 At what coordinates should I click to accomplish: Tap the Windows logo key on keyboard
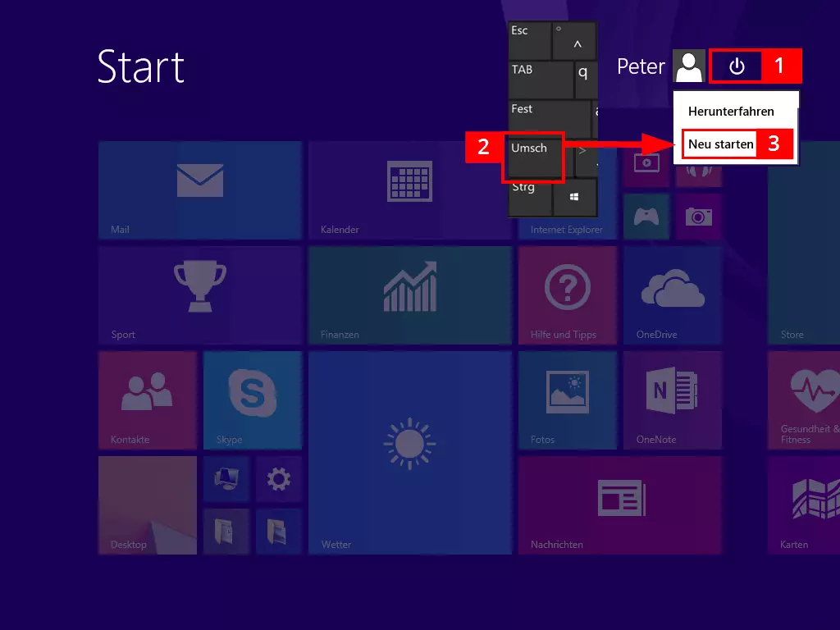tap(574, 197)
